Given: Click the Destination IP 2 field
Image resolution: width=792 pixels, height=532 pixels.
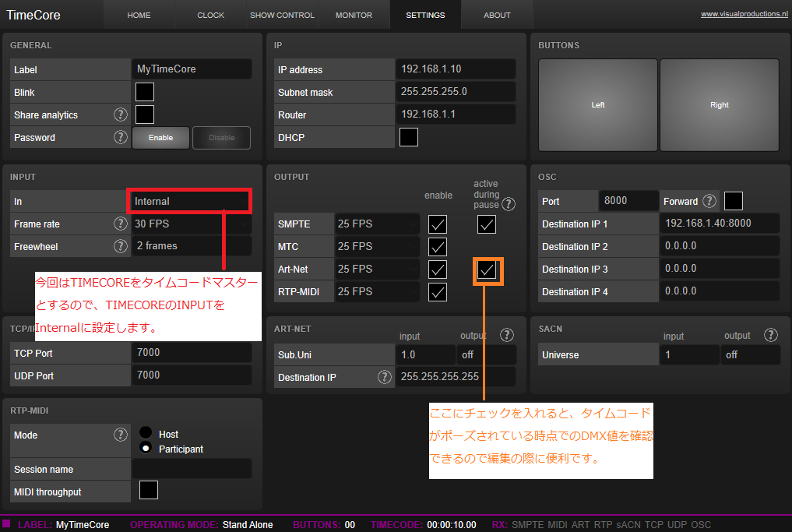Looking at the screenshot, I should pyautogui.click(x=720, y=246).
